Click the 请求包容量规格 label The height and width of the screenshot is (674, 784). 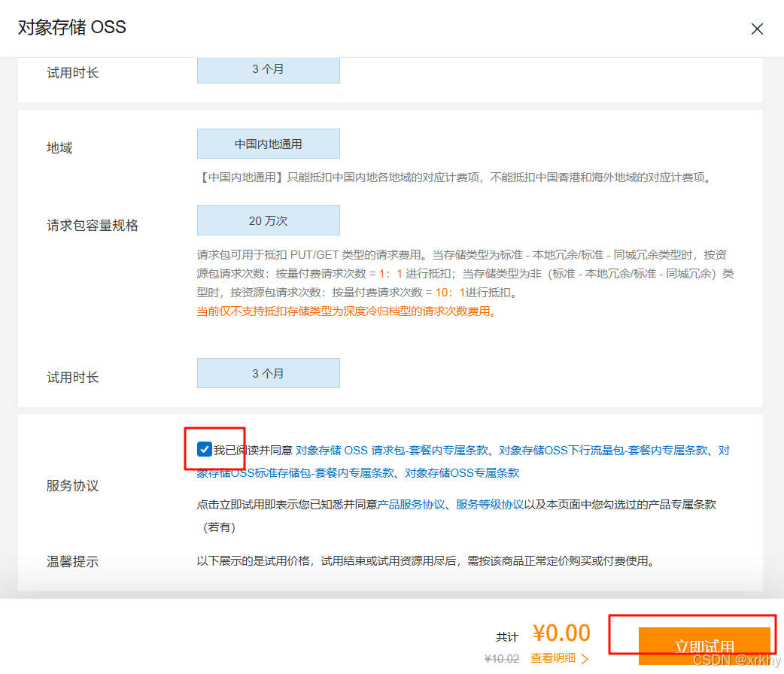(x=93, y=226)
